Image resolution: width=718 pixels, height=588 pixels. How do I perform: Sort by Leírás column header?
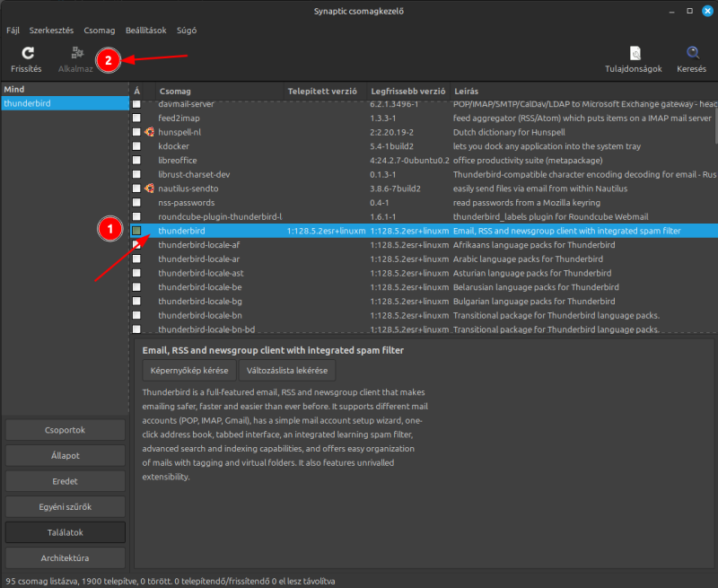pyautogui.click(x=583, y=92)
